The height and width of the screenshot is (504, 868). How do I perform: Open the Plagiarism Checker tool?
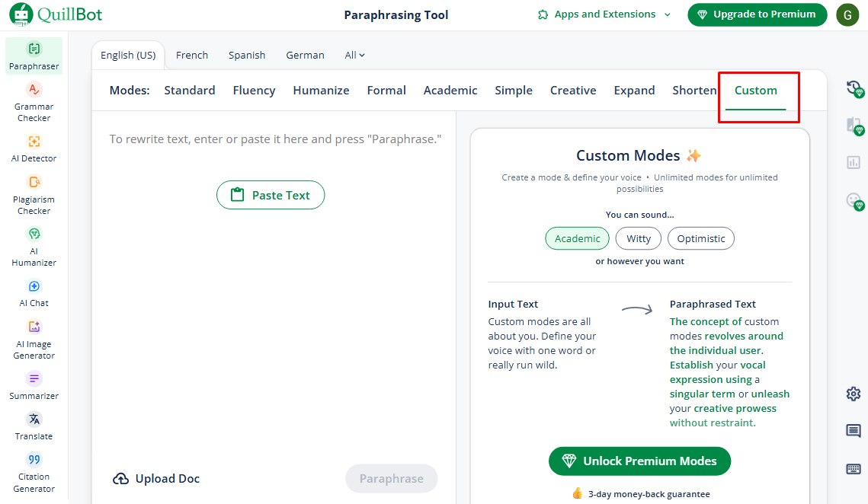coord(34,194)
